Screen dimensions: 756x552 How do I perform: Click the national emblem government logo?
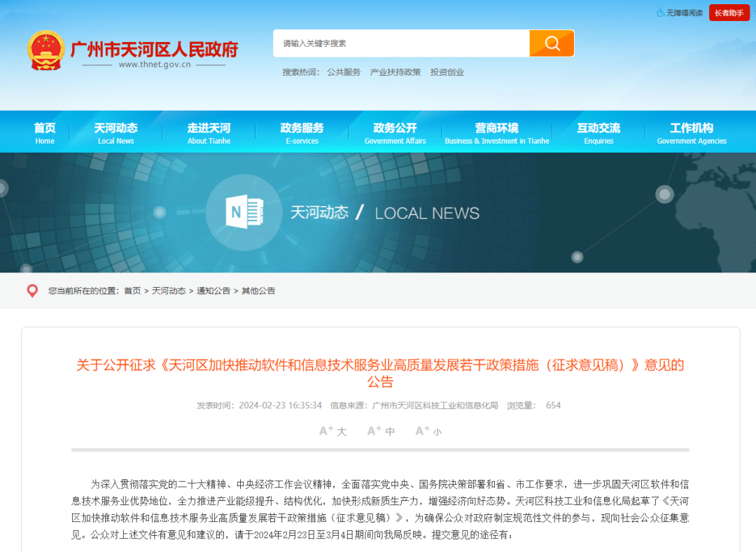tap(48, 50)
